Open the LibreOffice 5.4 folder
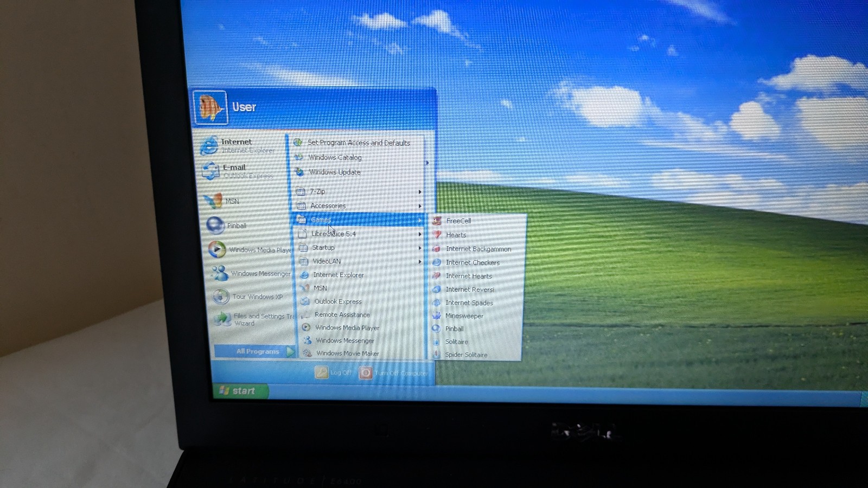Viewport: 868px width, 488px height. [x=360, y=234]
